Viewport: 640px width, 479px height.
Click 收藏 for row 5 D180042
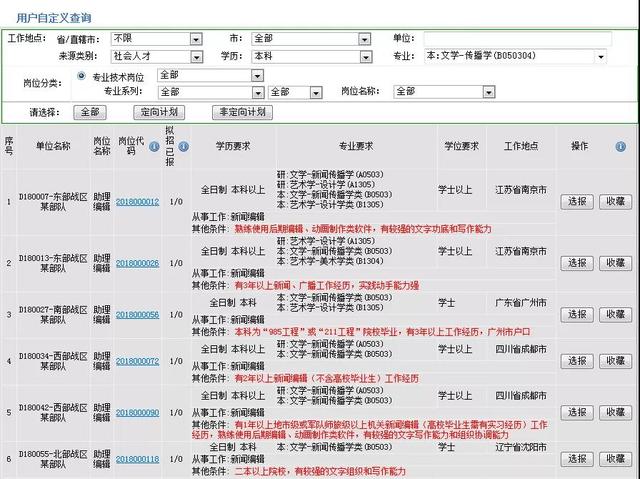tap(616, 413)
